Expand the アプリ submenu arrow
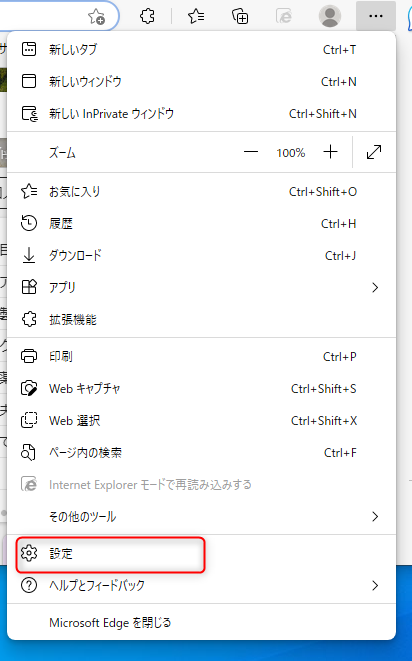 coord(375,288)
